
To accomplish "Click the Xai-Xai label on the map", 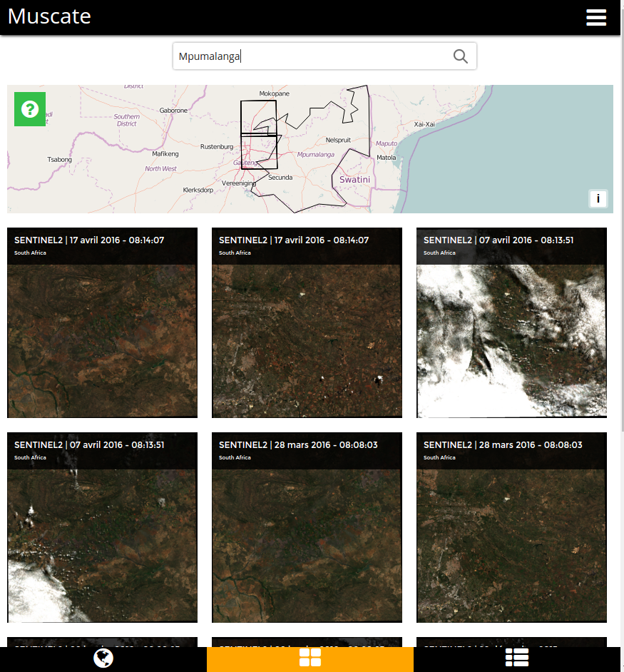I will [424, 124].
